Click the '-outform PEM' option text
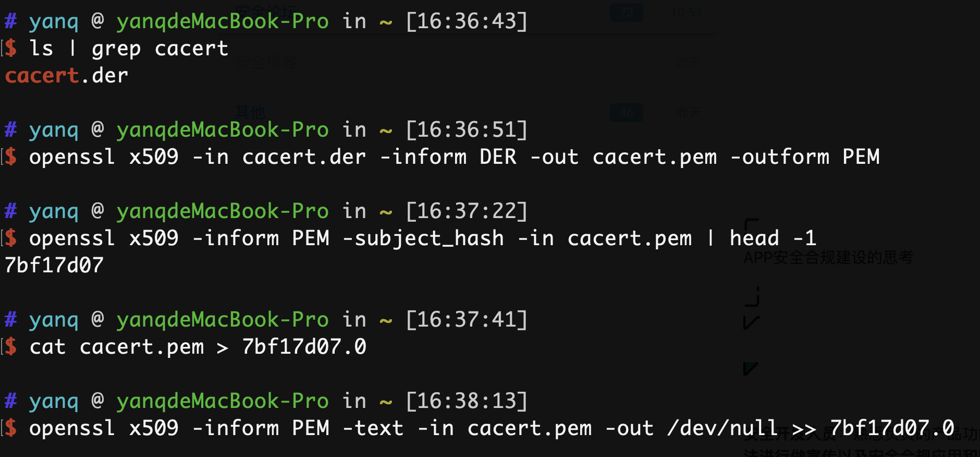This screenshot has height=457, width=980. point(805,157)
